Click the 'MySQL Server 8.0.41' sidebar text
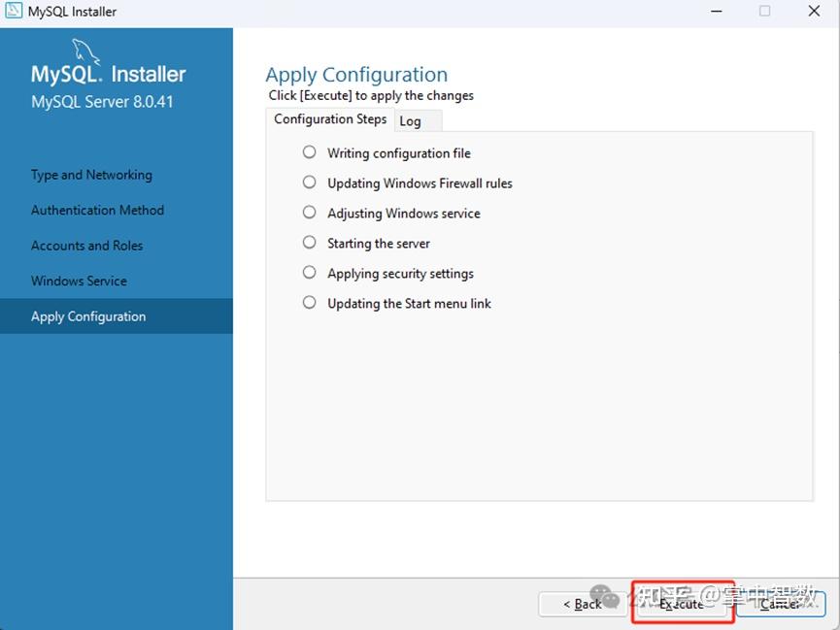This screenshot has width=840, height=630. click(x=102, y=101)
